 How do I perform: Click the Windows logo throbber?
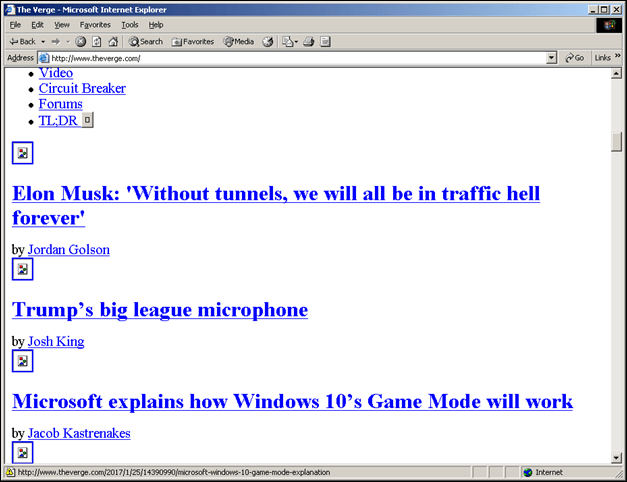pos(609,25)
